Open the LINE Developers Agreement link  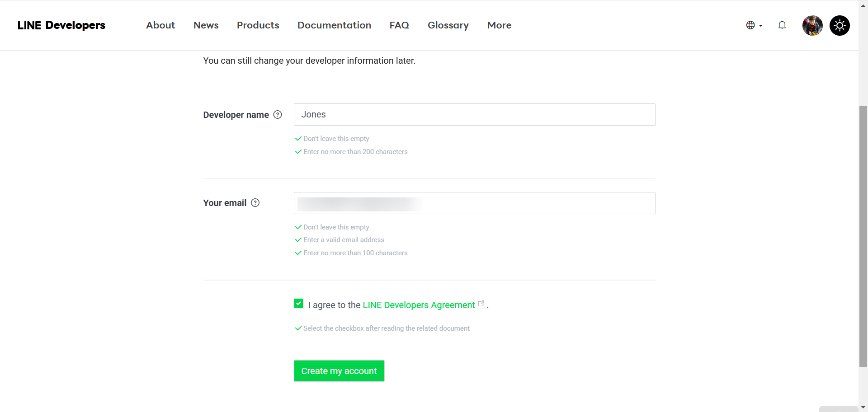[419, 305]
